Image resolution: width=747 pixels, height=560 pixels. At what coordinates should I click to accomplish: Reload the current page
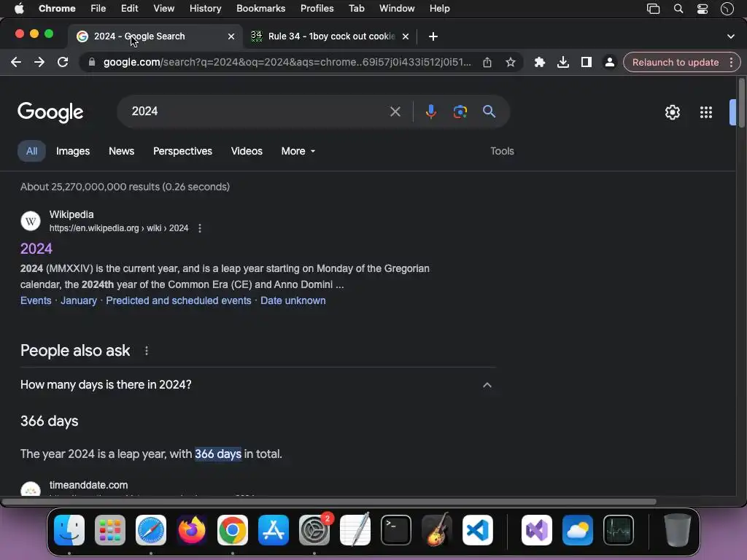[63, 63]
